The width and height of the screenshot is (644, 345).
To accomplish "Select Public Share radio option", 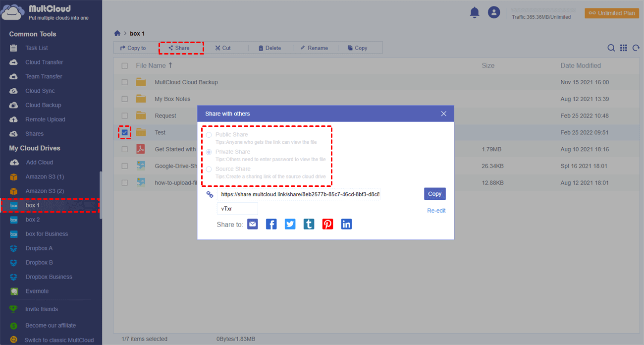I will pos(209,135).
